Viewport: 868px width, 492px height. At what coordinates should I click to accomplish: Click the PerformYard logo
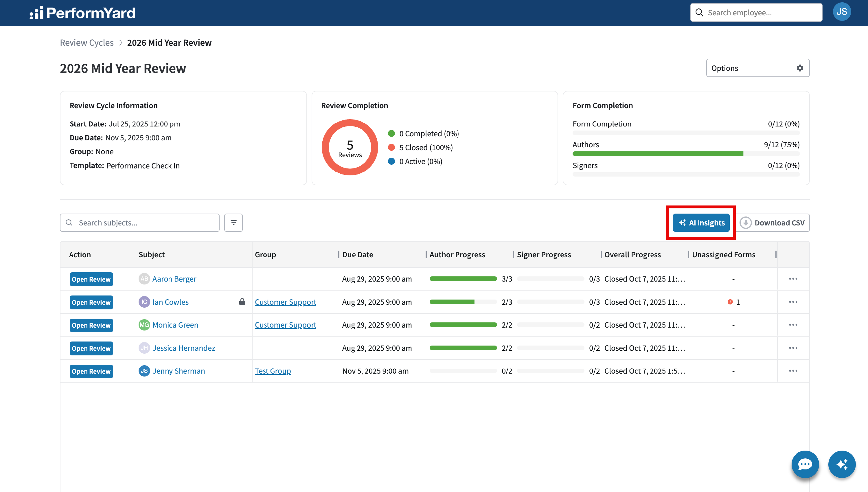[82, 13]
